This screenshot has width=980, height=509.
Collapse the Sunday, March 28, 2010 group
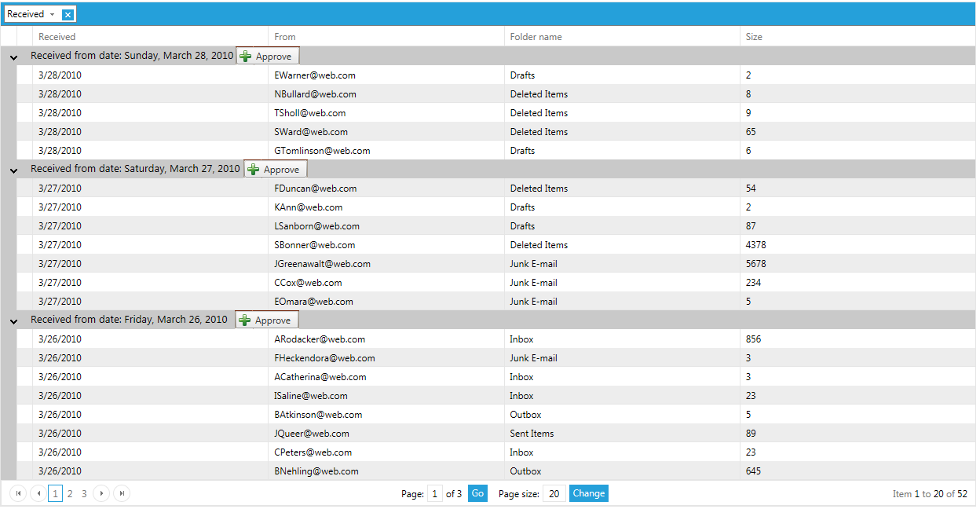13,57
